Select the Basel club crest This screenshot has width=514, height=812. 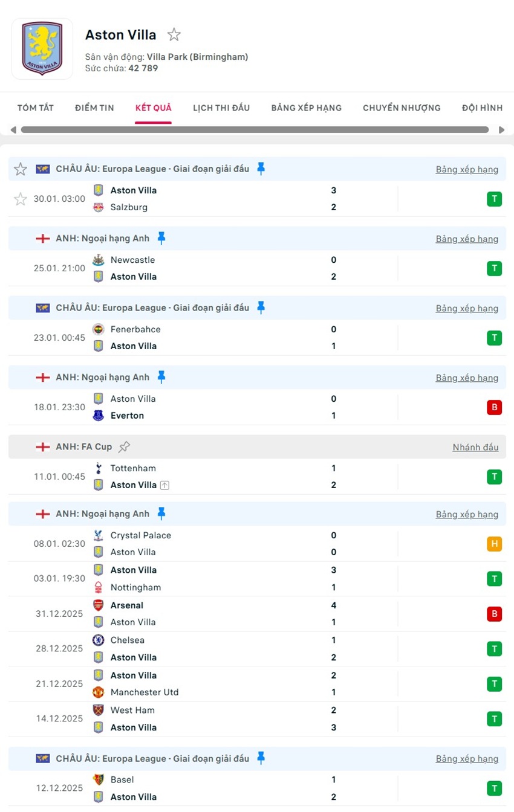(x=98, y=779)
